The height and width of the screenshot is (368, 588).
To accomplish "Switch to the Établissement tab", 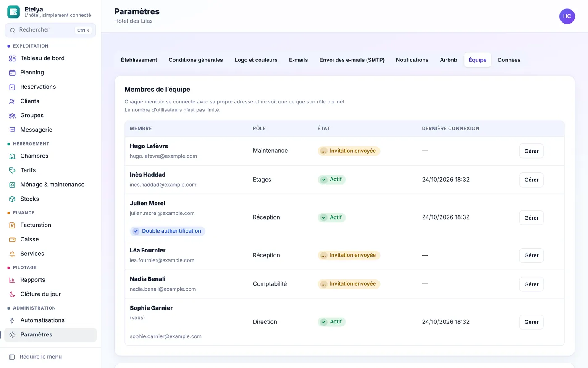I will click(139, 60).
